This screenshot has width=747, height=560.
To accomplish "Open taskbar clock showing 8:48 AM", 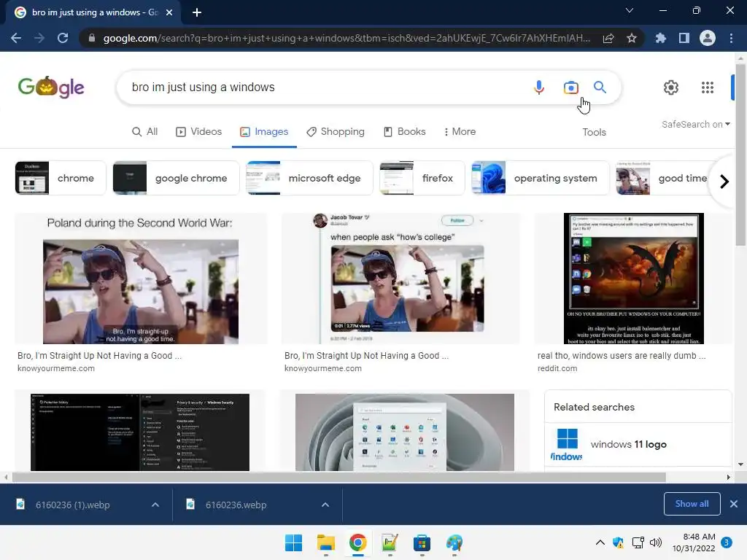I will tap(694, 542).
